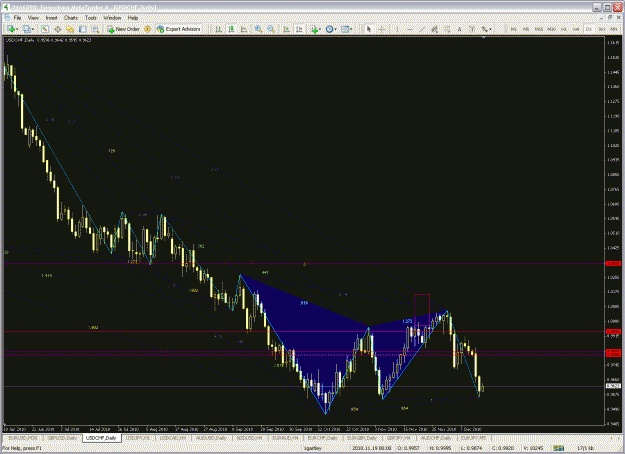Open the Periods clock icon

tap(329, 29)
